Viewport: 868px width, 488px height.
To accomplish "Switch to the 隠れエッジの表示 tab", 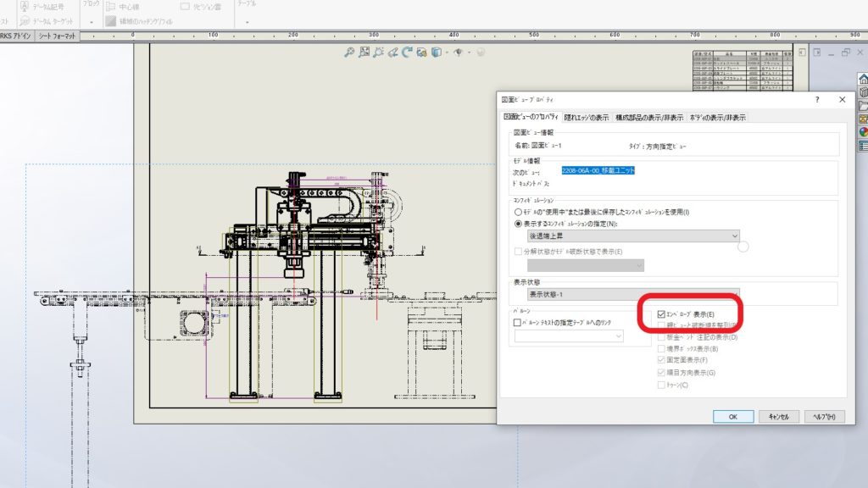I will click(587, 117).
